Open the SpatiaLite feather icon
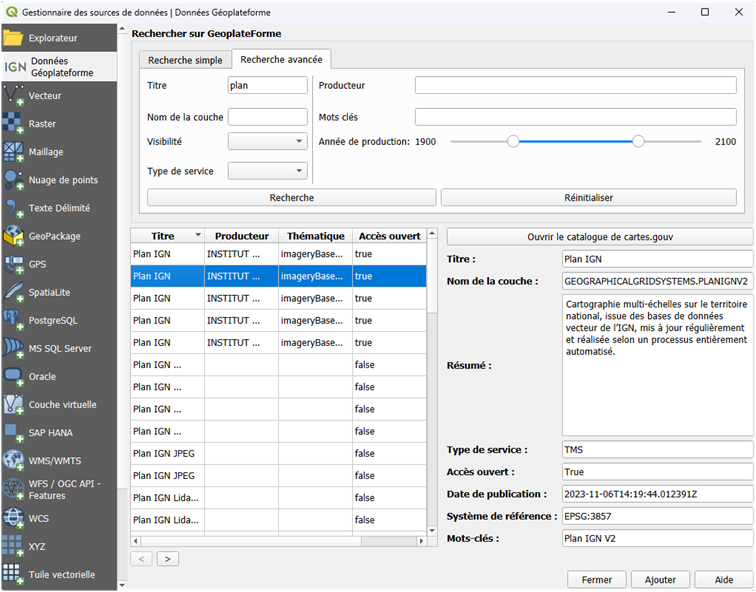This screenshot has width=756, height=592. tap(13, 292)
